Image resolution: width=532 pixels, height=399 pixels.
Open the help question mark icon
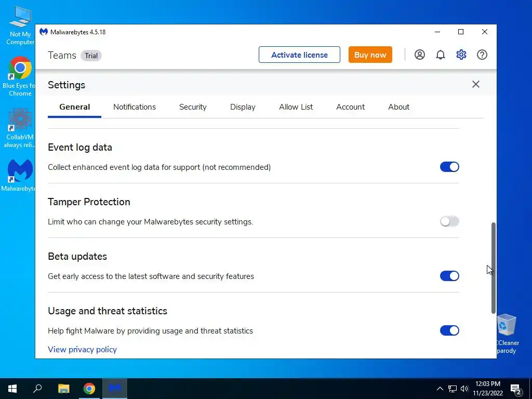tap(482, 55)
